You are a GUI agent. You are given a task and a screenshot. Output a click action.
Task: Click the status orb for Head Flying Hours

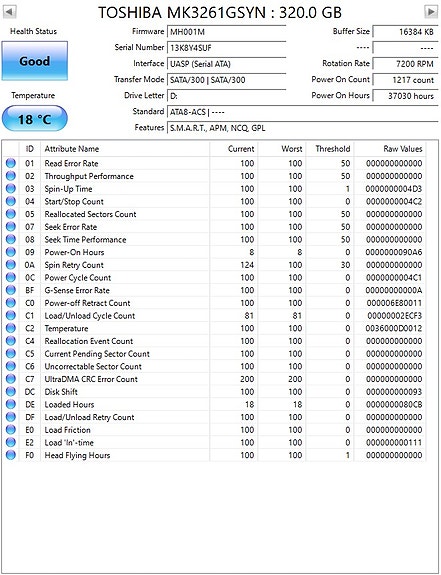click(11, 455)
